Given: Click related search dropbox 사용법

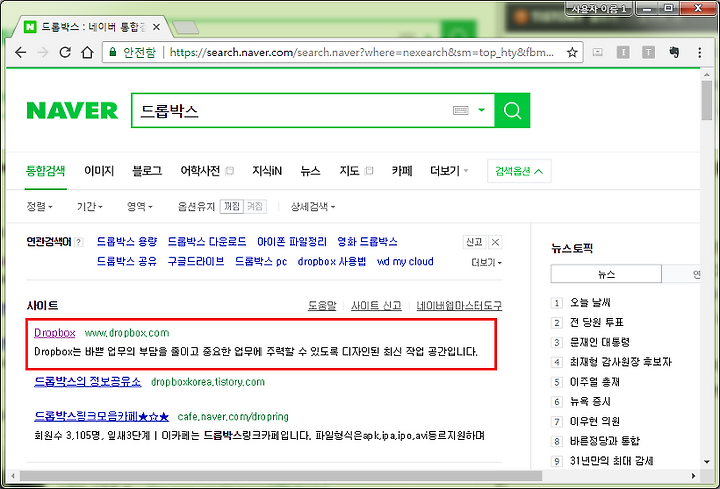Looking at the screenshot, I should 332,261.
